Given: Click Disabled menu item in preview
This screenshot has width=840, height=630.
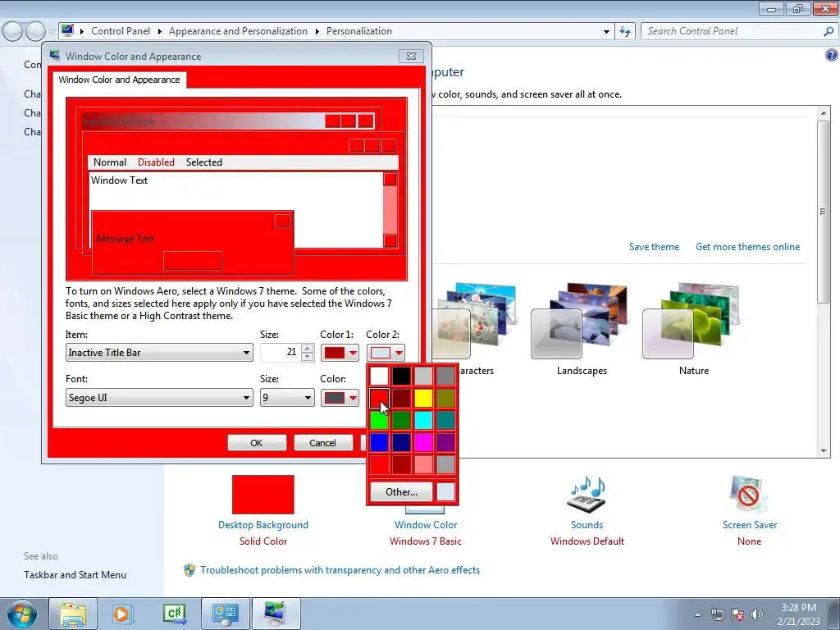Looking at the screenshot, I should (156, 162).
